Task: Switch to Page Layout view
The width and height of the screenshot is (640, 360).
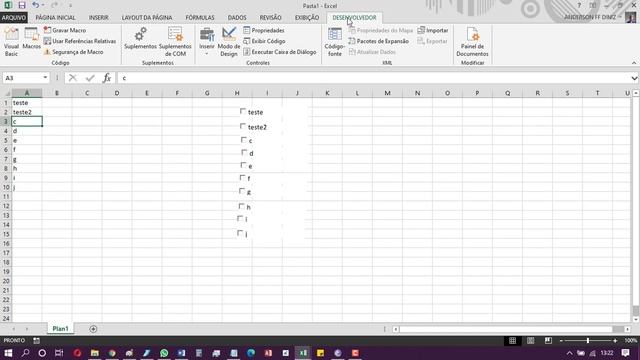Action: [530, 340]
